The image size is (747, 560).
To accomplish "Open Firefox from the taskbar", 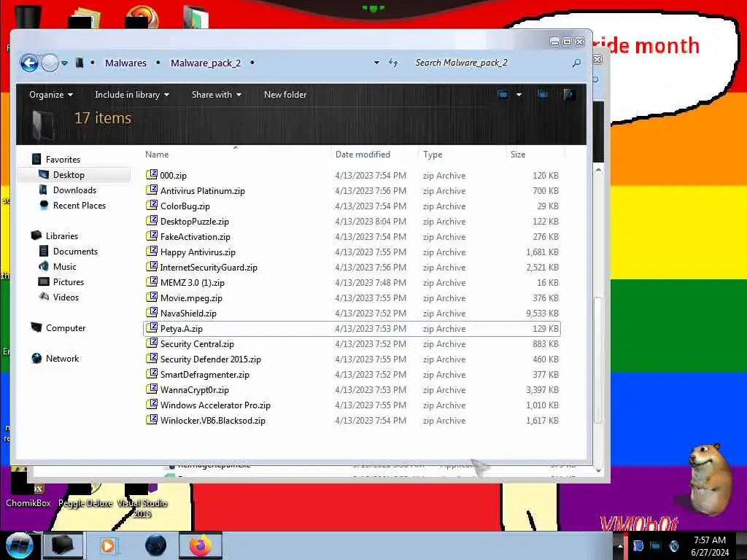I will 200,545.
